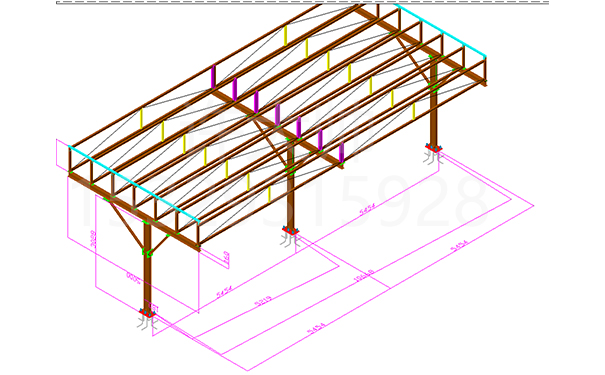This screenshot has width=605, height=375.
Task: Select the 5219 dimension label
Action: [x=263, y=301]
